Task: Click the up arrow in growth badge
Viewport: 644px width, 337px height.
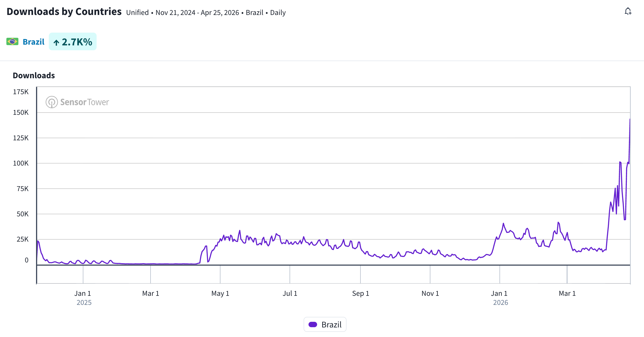Action: [x=56, y=42]
